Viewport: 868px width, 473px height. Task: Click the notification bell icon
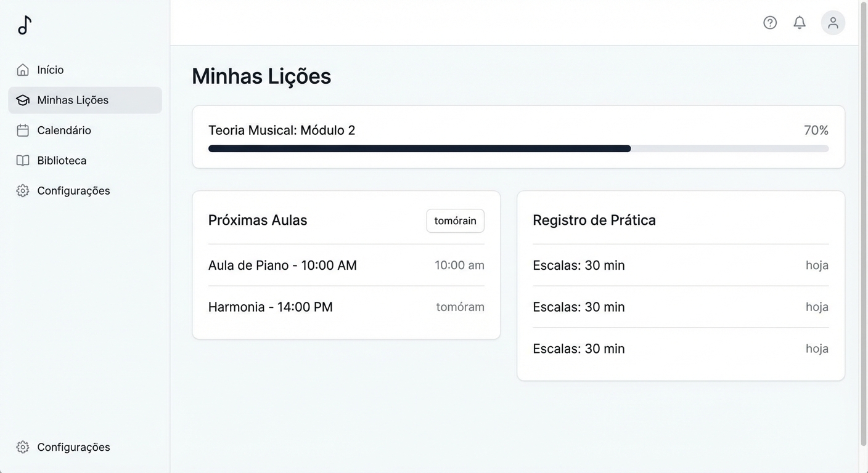(x=800, y=22)
